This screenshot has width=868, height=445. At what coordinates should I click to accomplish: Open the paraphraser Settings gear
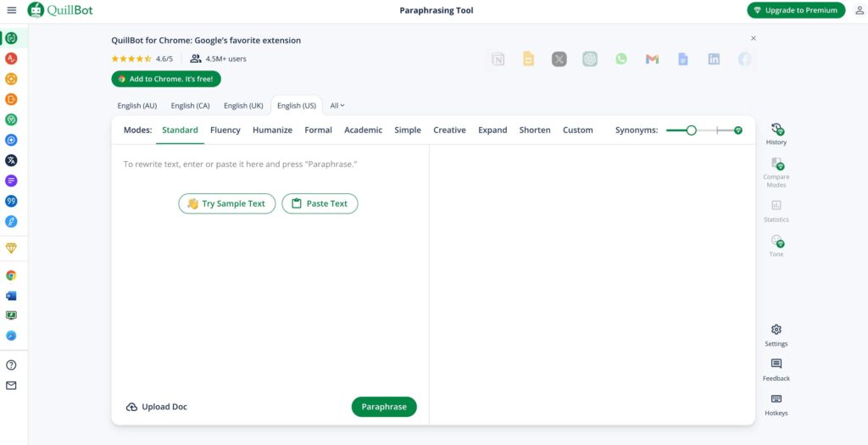point(776,336)
